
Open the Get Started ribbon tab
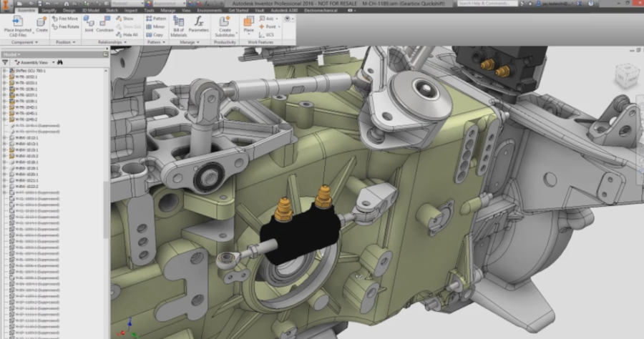pyautogui.click(x=238, y=10)
